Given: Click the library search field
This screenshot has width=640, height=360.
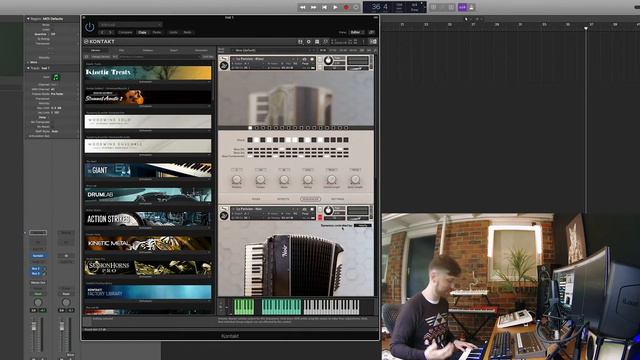Looking at the screenshot, I should [159, 57].
